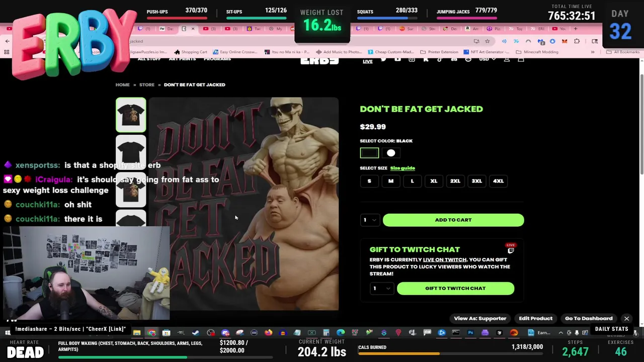Viewport: 644px width, 362px height.
Task: Open the PROGRAMS menu
Action: coord(217,59)
